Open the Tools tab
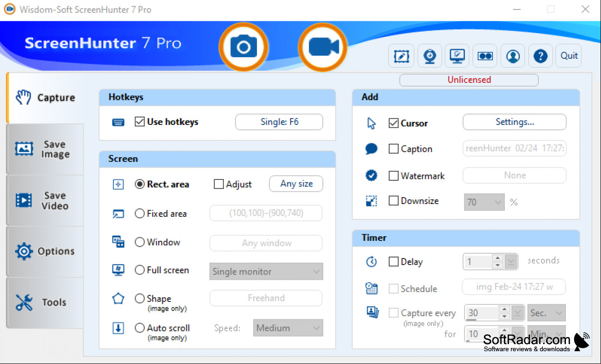Screen dimensions: 601x364 (x=45, y=302)
